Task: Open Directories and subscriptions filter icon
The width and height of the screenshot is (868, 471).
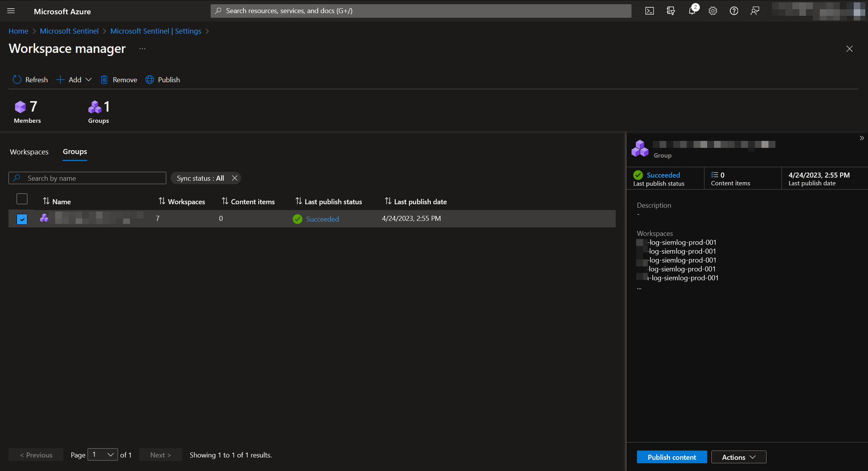Action: pos(670,11)
